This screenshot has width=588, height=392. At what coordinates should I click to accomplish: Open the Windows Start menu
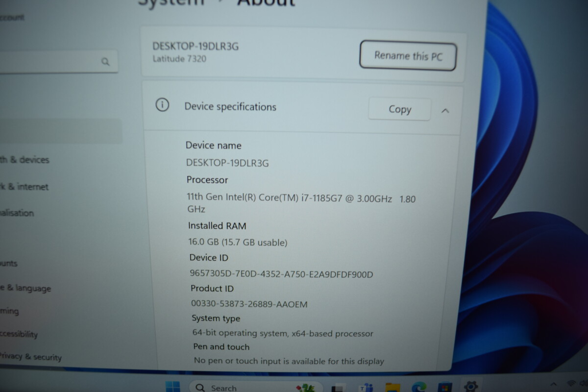[172, 387]
